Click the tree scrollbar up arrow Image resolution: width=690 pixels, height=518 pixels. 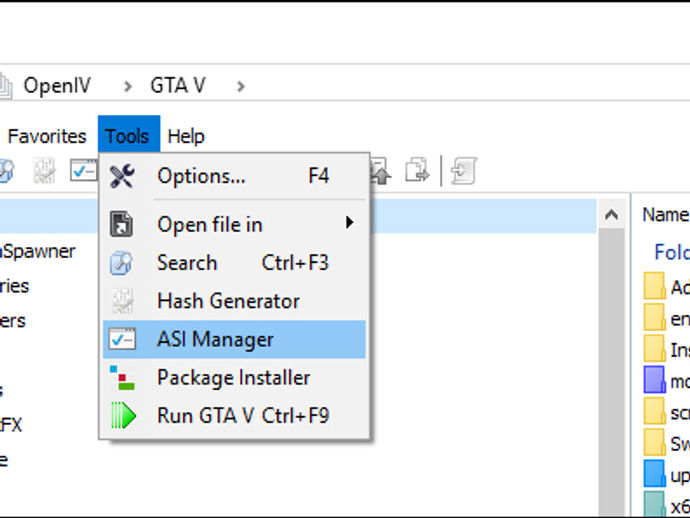[x=611, y=215]
